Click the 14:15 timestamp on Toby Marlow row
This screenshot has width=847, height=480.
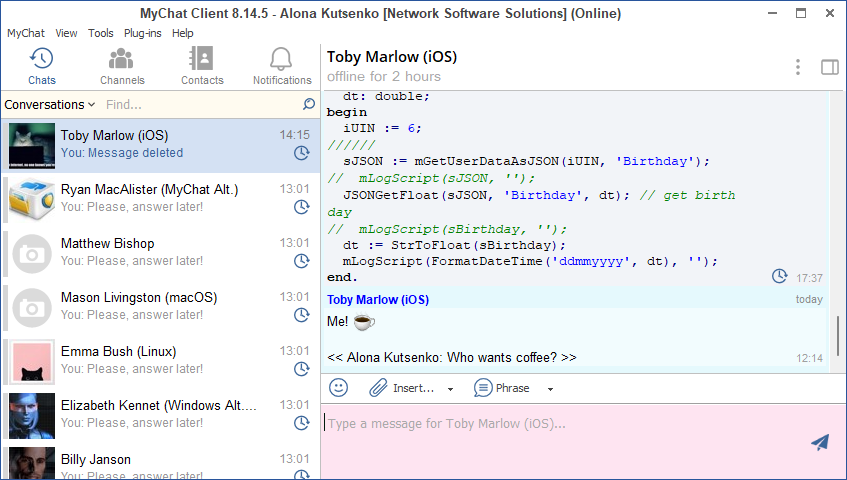point(294,135)
